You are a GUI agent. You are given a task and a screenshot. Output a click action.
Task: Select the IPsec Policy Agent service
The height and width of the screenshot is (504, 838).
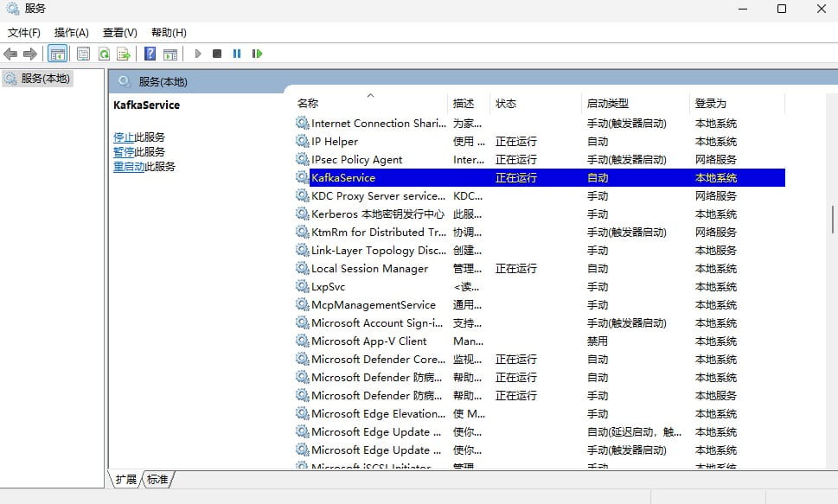(541, 159)
